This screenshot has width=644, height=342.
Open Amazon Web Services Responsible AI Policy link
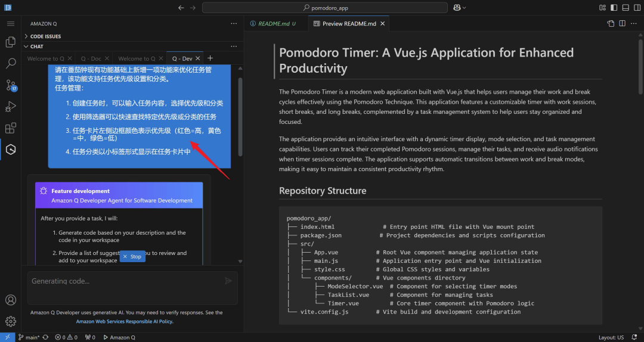(x=125, y=322)
